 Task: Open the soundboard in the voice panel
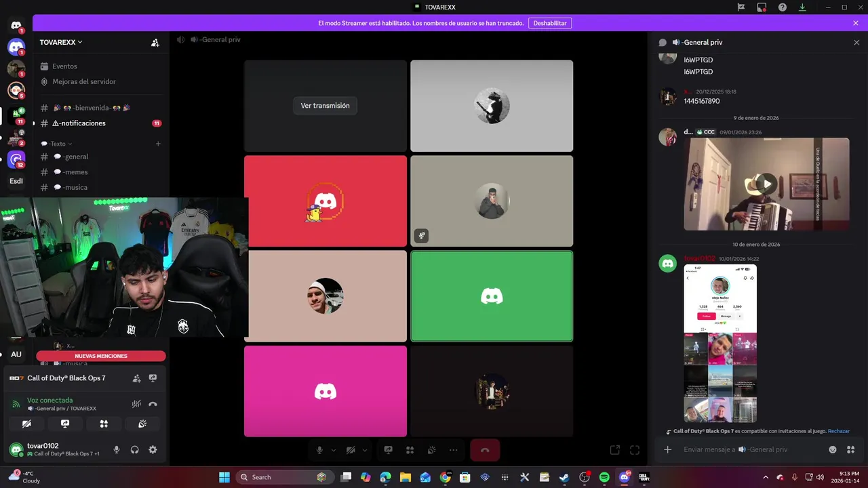click(142, 424)
